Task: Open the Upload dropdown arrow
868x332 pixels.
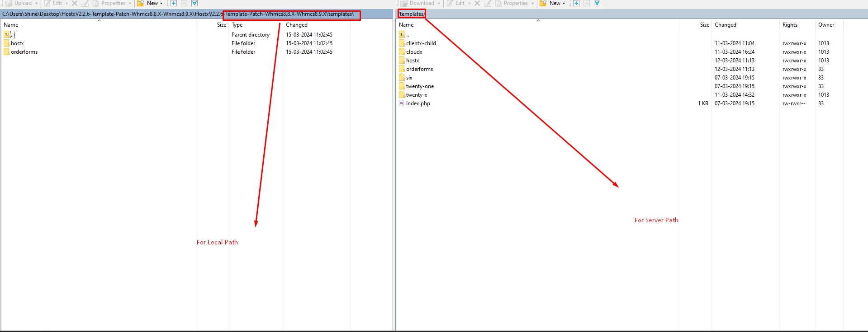Action: (37, 3)
